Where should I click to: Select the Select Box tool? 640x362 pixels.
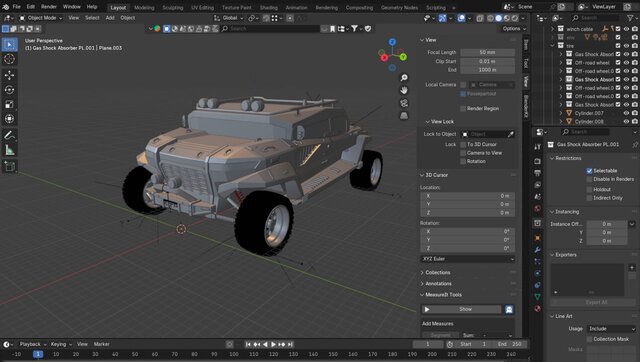click(x=9, y=44)
